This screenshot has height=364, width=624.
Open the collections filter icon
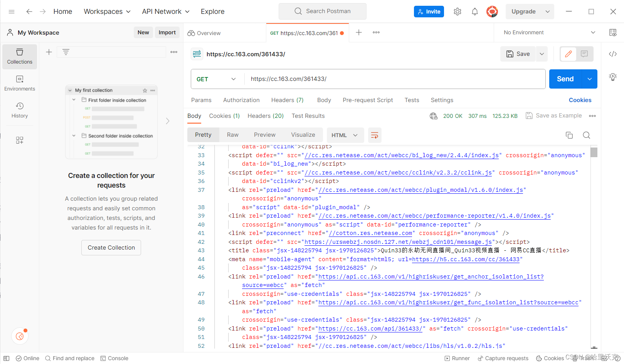[66, 52]
